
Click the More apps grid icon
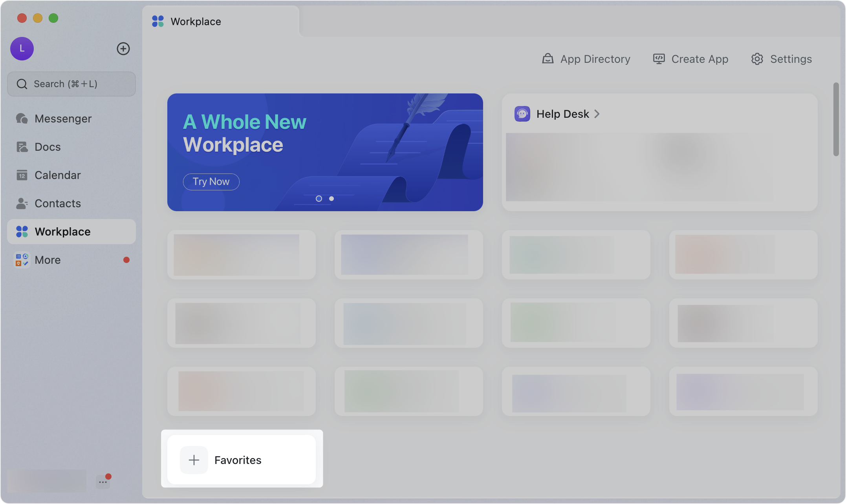pos(22,260)
